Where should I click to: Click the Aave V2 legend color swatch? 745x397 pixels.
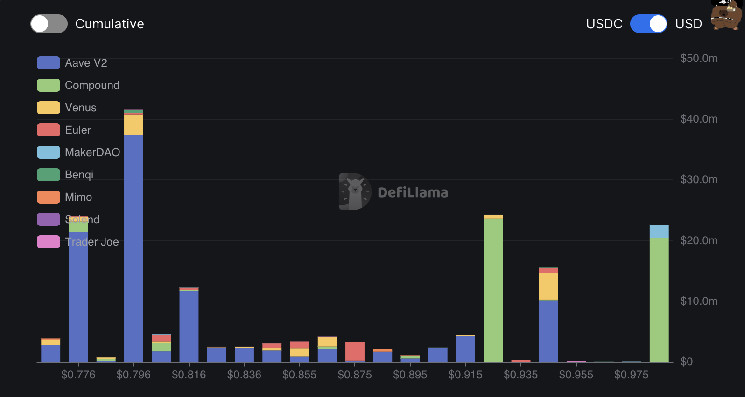click(x=48, y=63)
